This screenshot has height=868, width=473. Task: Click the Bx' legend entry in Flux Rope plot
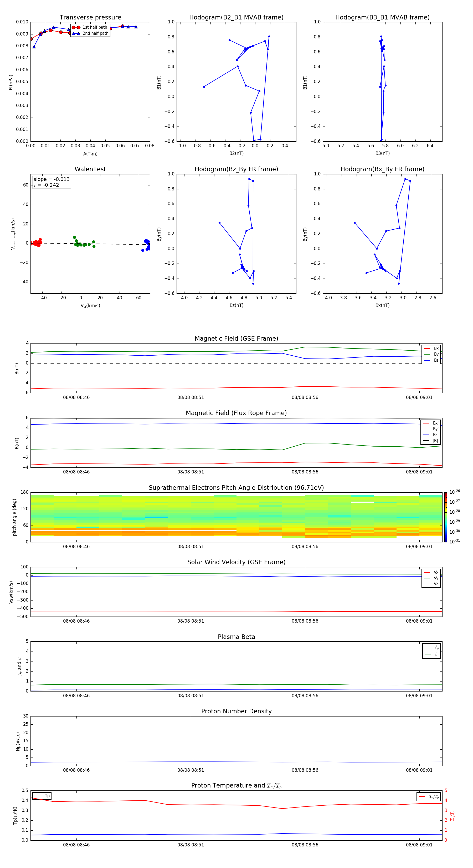pyautogui.click(x=431, y=423)
